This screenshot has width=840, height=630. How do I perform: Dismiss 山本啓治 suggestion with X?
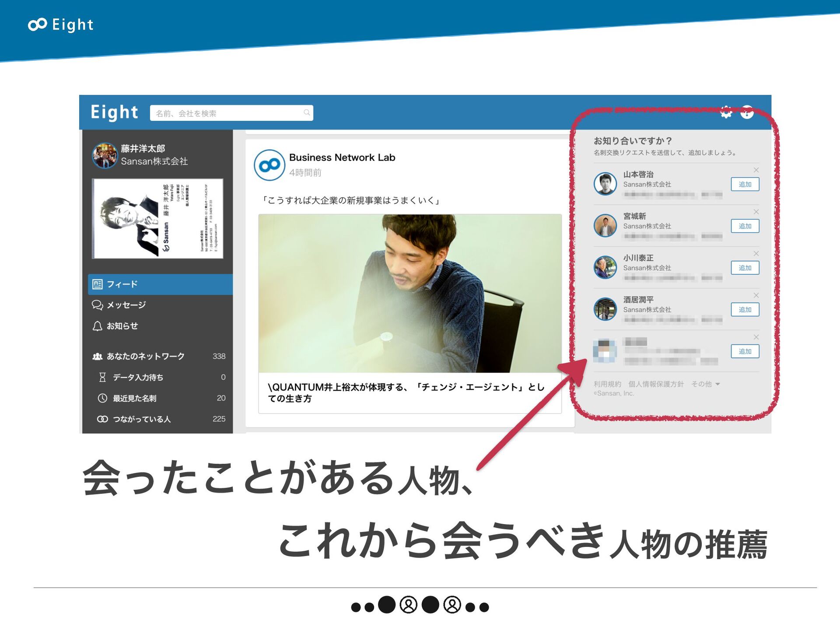click(x=756, y=170)
